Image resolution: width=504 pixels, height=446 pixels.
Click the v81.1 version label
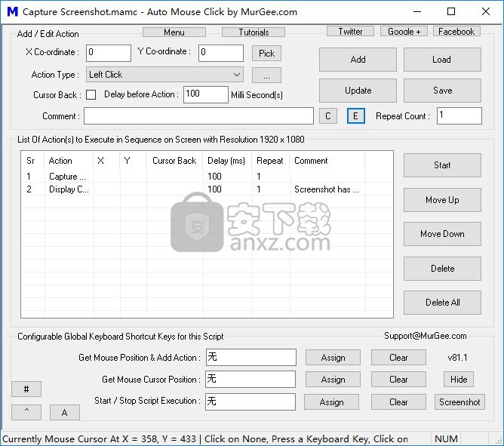[x=457, y=358]
